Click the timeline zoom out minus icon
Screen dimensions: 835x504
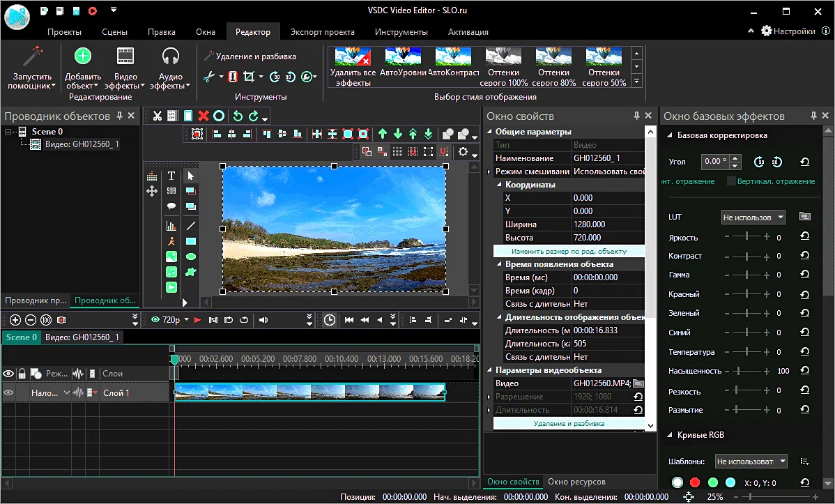pos(31,320)
